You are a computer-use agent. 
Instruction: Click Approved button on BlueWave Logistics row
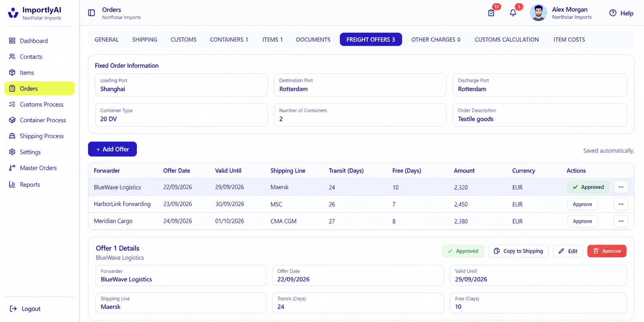coord(588,187)
